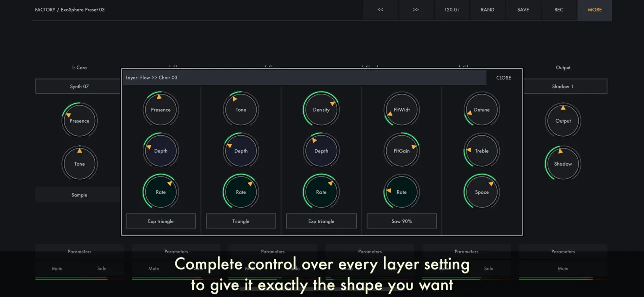Mute the first layer
The width and height of the screenshot is (644, 297).
[57, 268]
